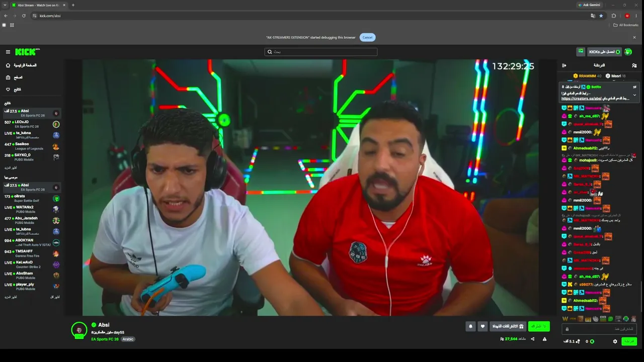Click in the Kick search field
This screenshot has width=644, height=362.
coord(321,52)
